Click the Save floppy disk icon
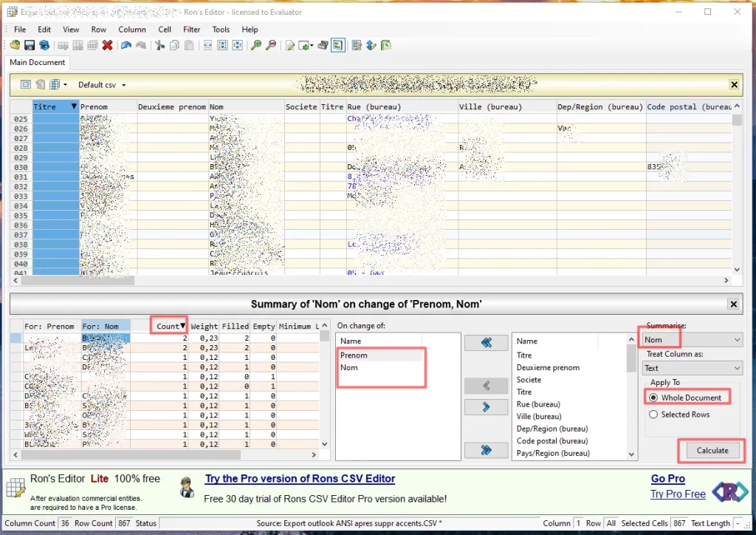Screen dimensions: 756x535 click(x=30, y=45)
